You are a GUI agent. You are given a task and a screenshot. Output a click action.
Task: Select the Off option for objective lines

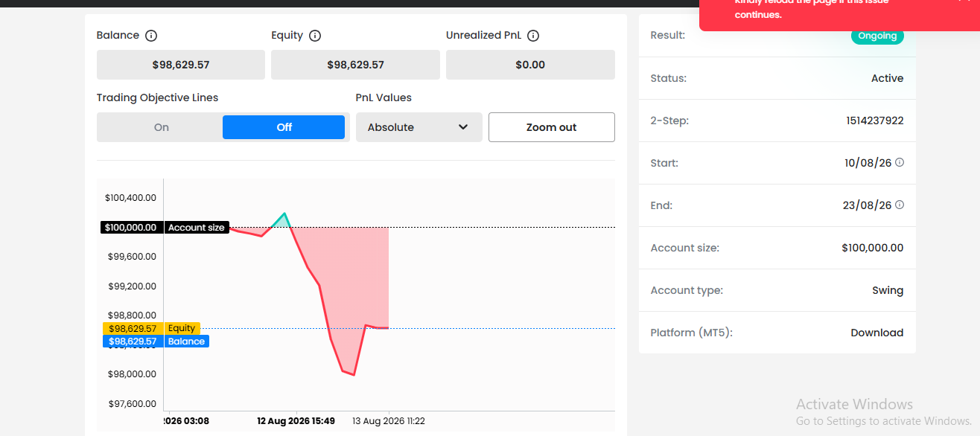[x=284, y=127]
